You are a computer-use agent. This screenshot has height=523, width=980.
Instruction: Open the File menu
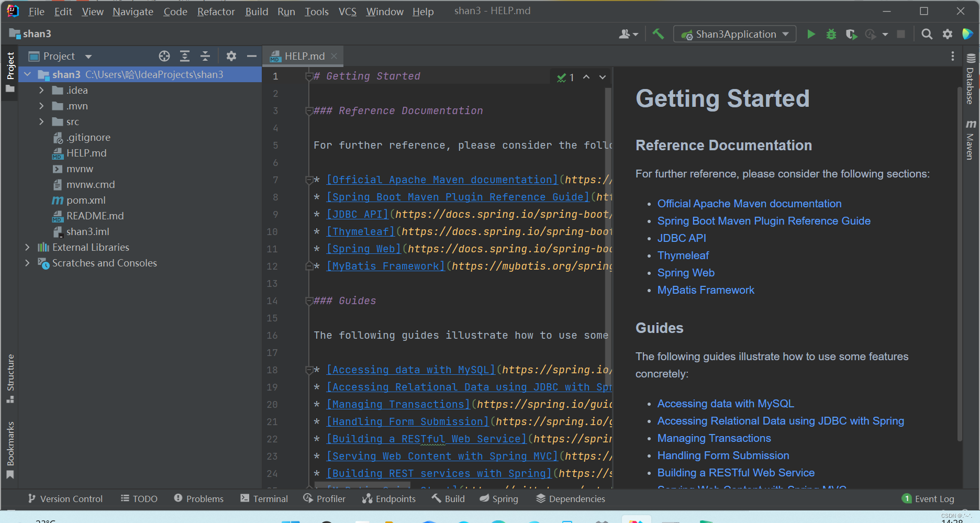pyautogui.click(x=36, y=12)
